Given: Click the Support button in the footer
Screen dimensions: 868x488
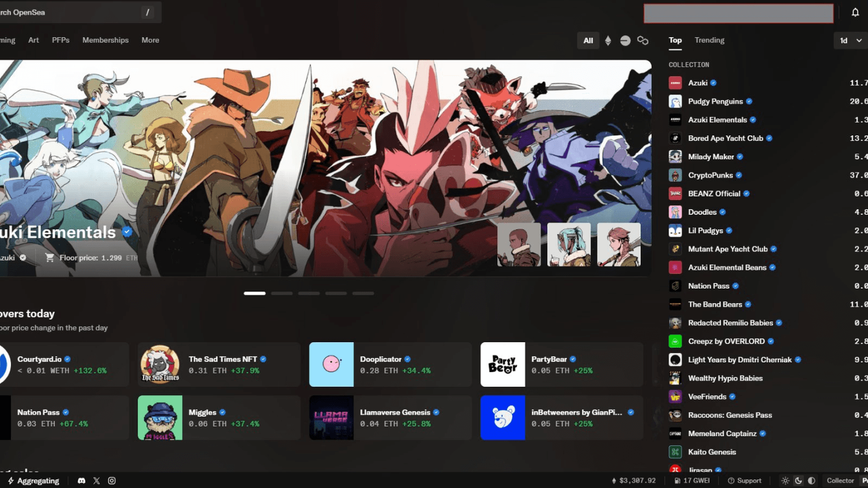Looking at the screenshot, I should tap(746, 480).
